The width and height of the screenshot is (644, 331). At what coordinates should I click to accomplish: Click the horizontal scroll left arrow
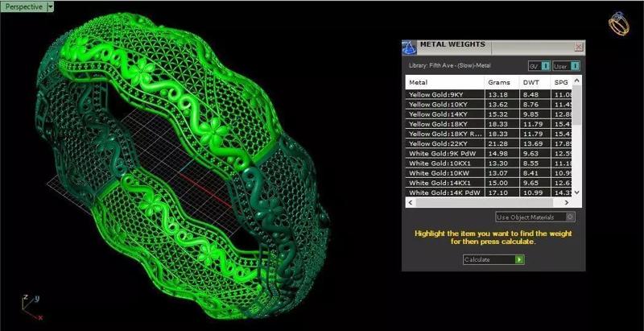410,202
